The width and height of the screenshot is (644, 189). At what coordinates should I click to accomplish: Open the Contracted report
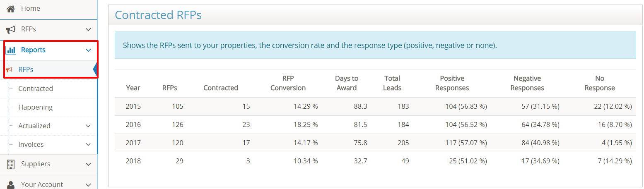(x=36, y=89)
